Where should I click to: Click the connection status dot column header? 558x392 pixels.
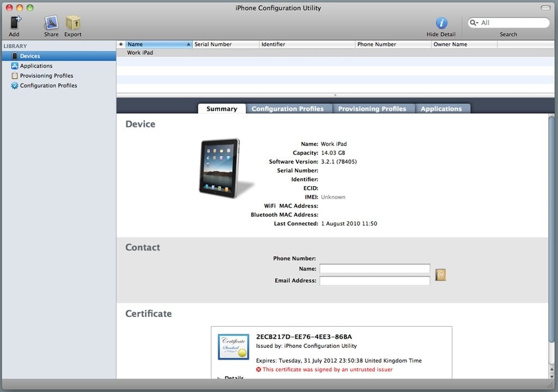click(x=121, y=44)
